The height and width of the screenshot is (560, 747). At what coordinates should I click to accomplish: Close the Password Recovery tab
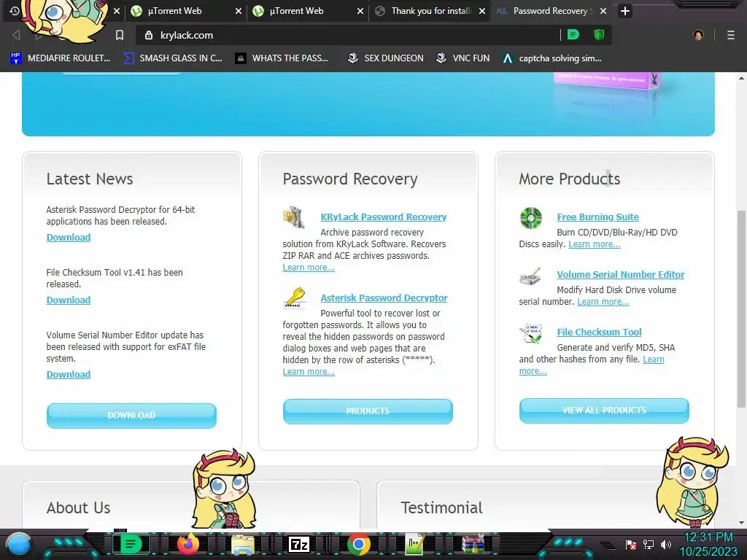pos(603,11)
